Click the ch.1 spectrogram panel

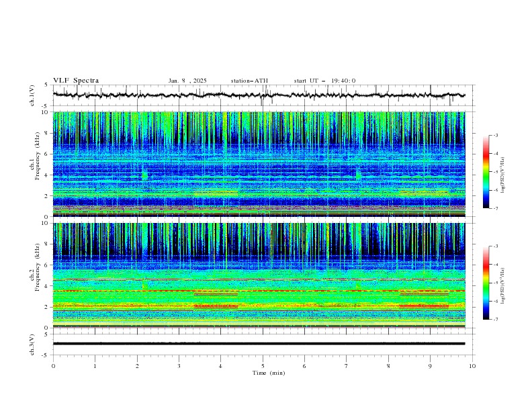pyautogui.click(x=259, y=164)
